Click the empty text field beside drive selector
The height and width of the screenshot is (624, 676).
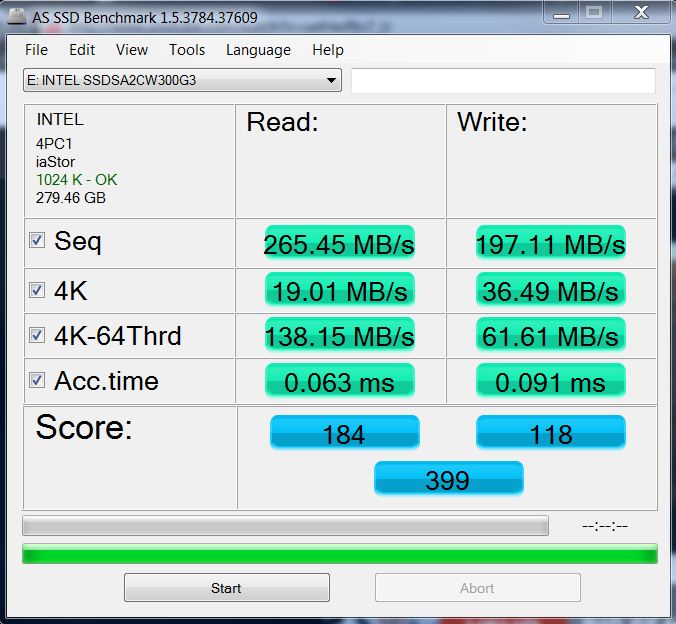coord(504,80)
